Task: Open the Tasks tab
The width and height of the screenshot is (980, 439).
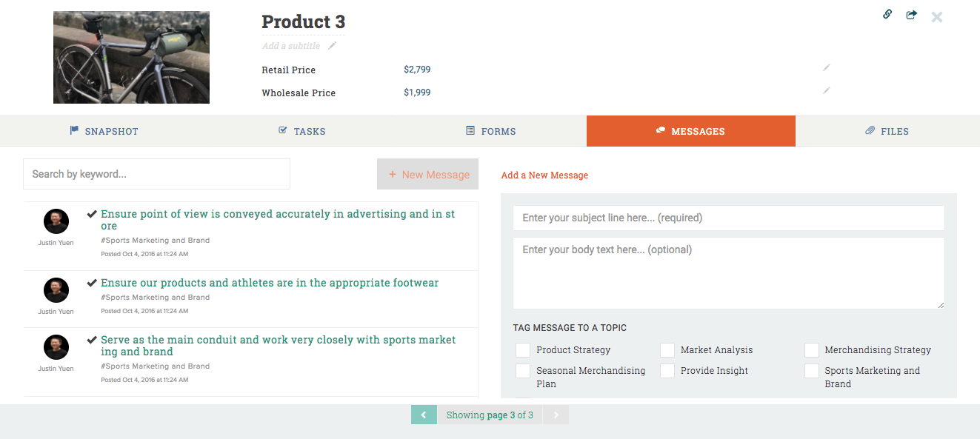Action: pos(301,131)
